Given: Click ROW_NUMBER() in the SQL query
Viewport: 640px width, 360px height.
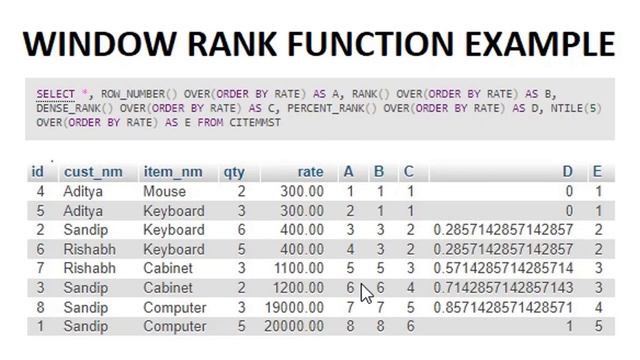Looking at the screenshot, I should 139,94.
